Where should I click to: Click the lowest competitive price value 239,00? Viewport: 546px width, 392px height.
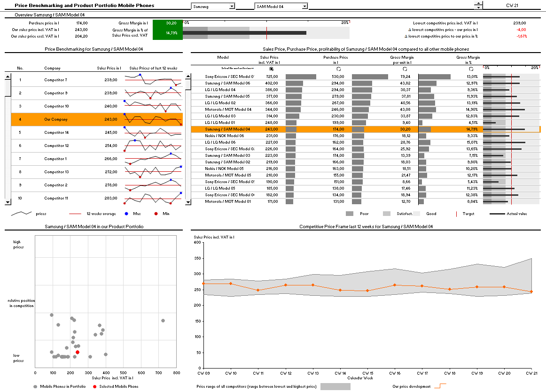[520, 23]
